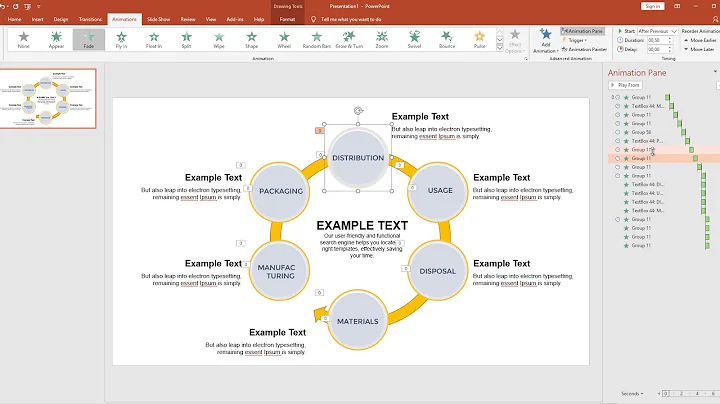Viewport: 720px width, 404px height.
Task: Open the Slide Show tab
Action: (x=158, y=19)
